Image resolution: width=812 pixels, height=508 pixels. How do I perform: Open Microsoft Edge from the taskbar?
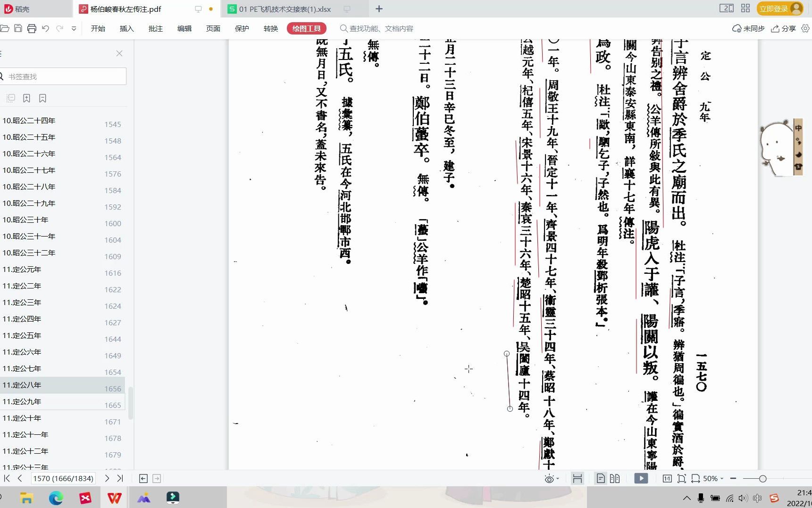click(x=56, y=498)
